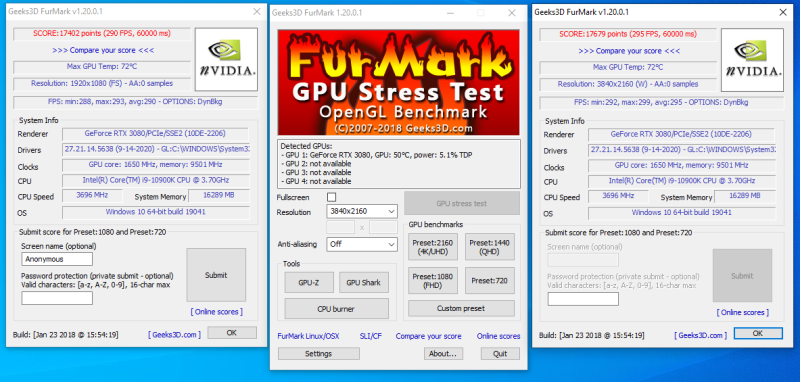Open GPU Shark tool

364,282
